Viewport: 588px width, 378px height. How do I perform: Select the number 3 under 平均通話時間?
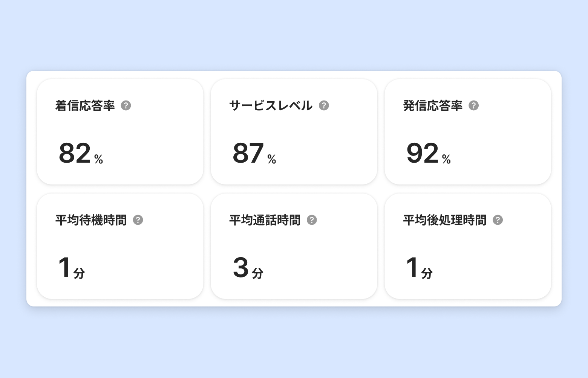pos(241,268)
